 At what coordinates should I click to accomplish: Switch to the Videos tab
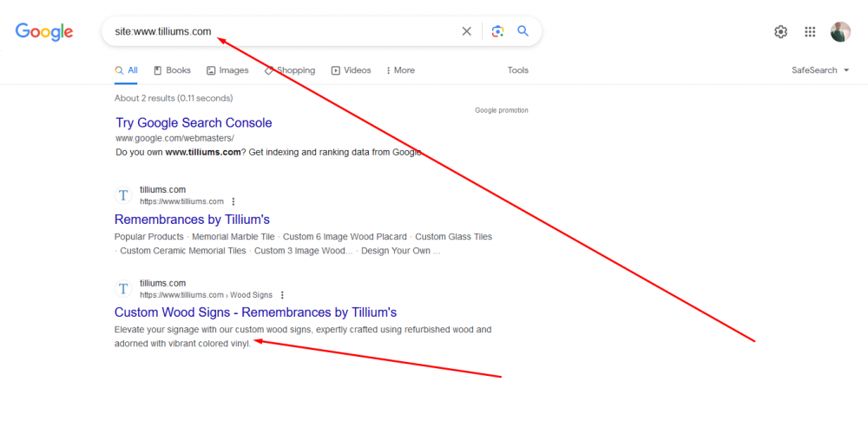tap(351, 70)
